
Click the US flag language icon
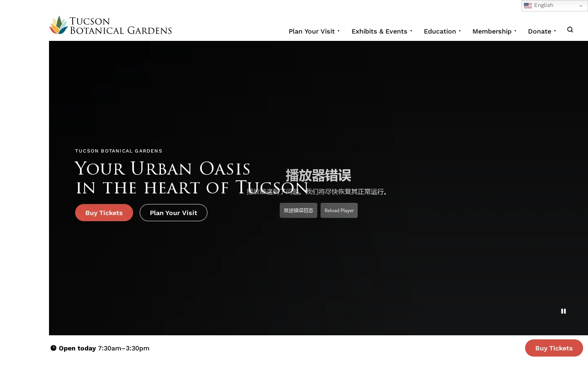point(528,5)
